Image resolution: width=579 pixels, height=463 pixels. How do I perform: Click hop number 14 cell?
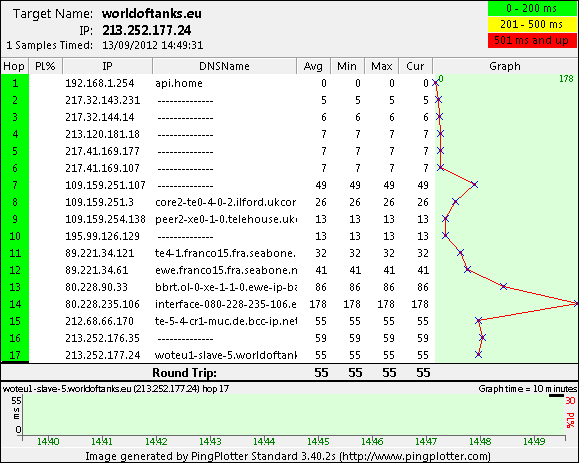coord(15,304)
